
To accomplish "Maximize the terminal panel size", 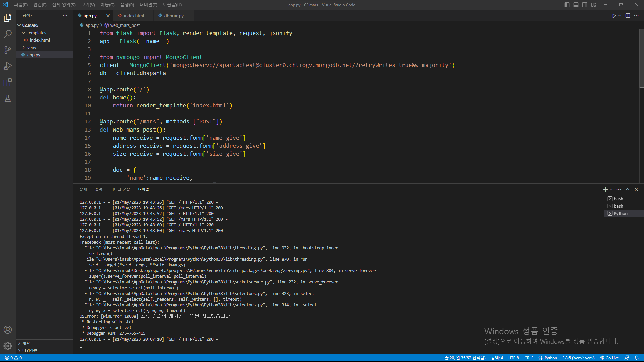I will (x=628, y=189).
